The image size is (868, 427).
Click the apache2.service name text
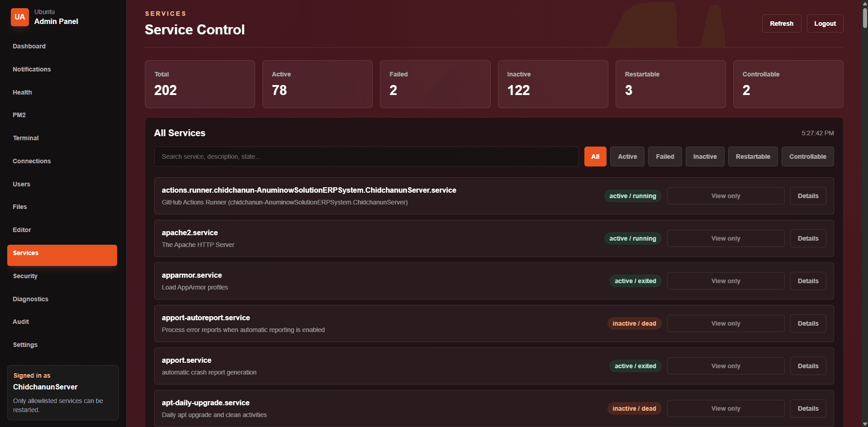[190, 232]
